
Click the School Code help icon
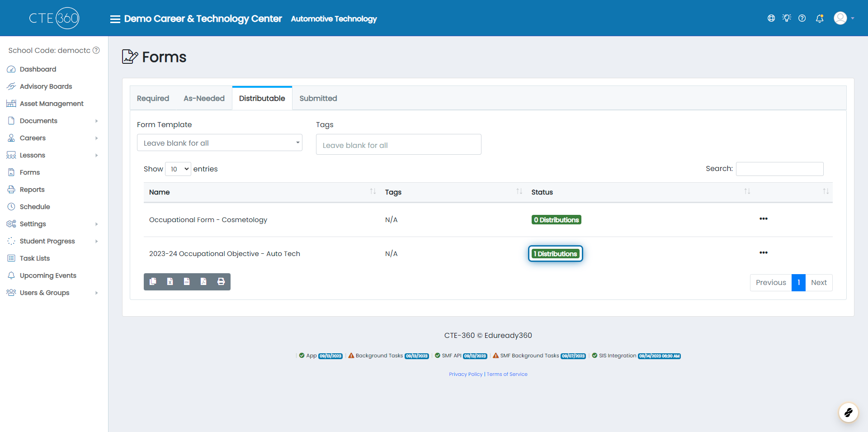click(96, 50)
